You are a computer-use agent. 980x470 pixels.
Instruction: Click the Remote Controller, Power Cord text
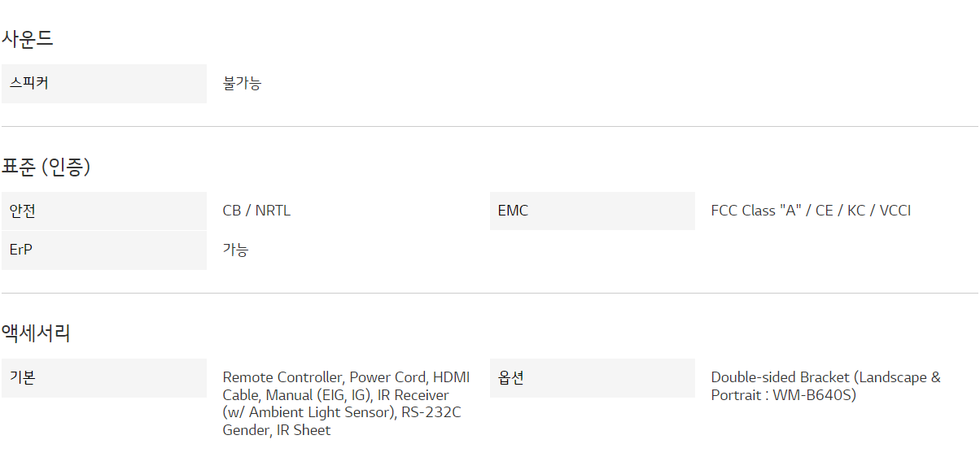[325, 377]
